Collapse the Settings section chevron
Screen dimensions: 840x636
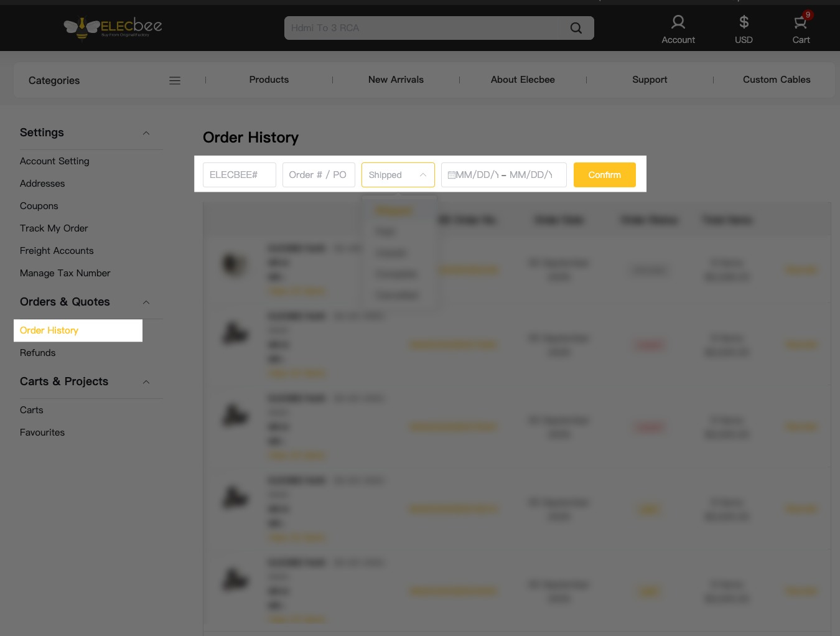coord(146,133)
